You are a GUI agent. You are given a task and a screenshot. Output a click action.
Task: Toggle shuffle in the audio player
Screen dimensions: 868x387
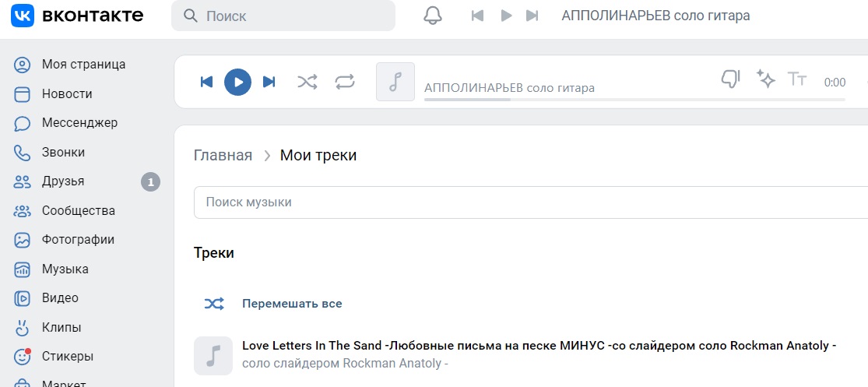pyautogui.click(x=307, y=82)
